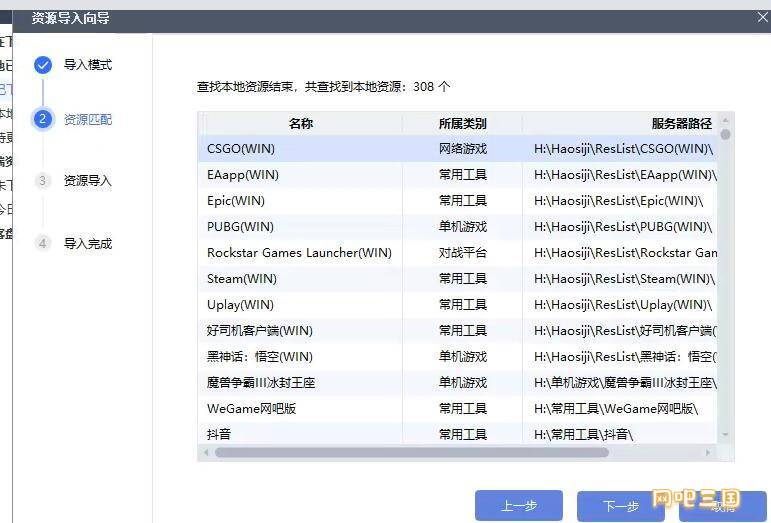Open the 导入完成 step label
771x523 pixels.
click(88, 243)
